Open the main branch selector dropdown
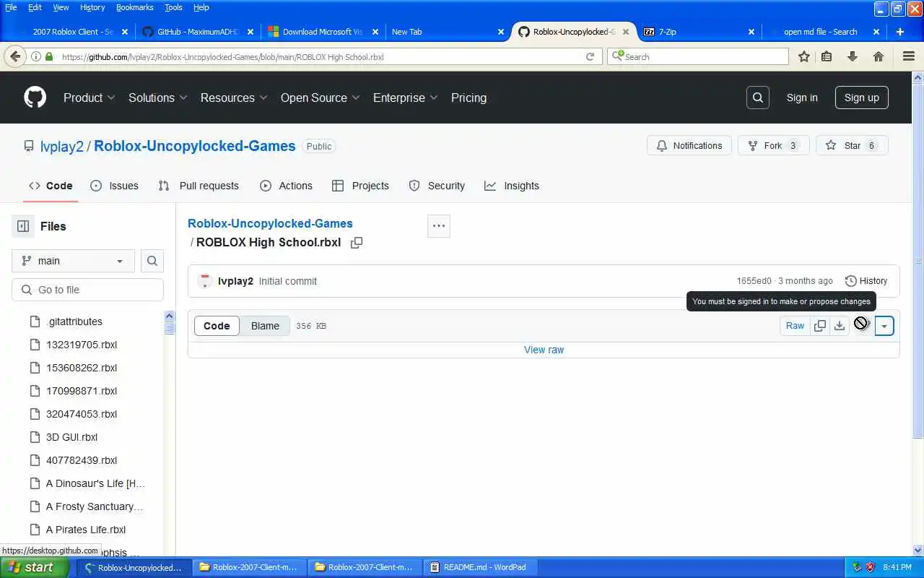 (73, 261)
